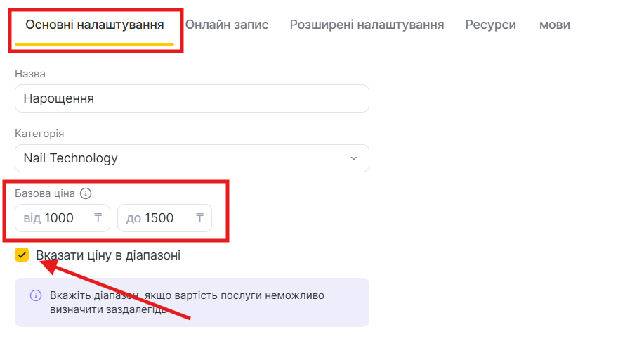
Task: Click the Категорія field label
Action: click(39, 134)
